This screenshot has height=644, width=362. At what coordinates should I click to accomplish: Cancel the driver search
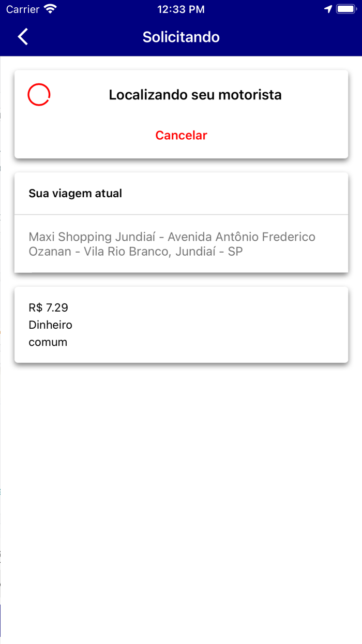coord(181,135)
